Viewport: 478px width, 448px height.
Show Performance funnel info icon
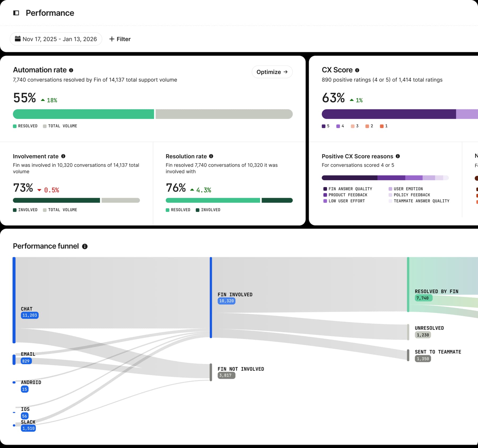pos(85,246)
